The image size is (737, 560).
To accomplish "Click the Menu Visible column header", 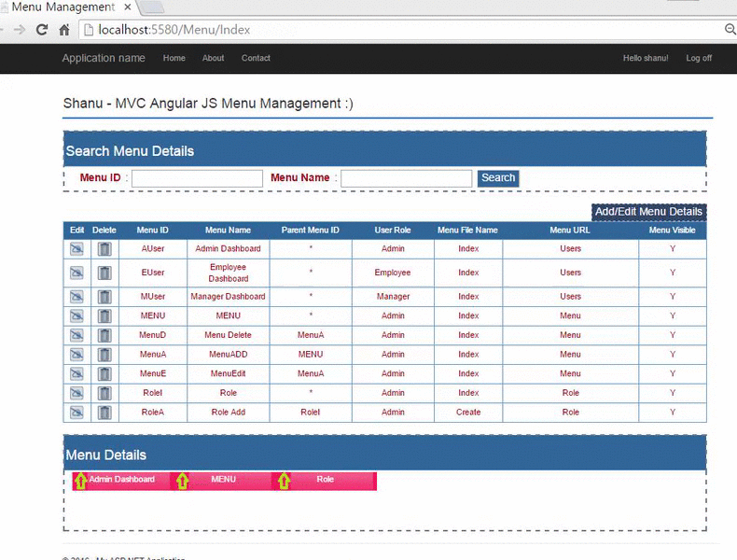I will coord(672,231).
